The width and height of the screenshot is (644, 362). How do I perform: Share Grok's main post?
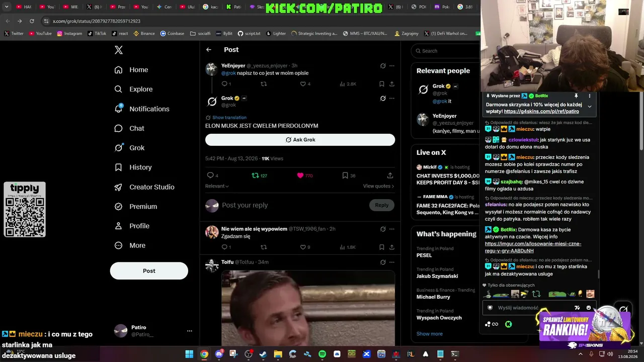(x=390, y=175)
